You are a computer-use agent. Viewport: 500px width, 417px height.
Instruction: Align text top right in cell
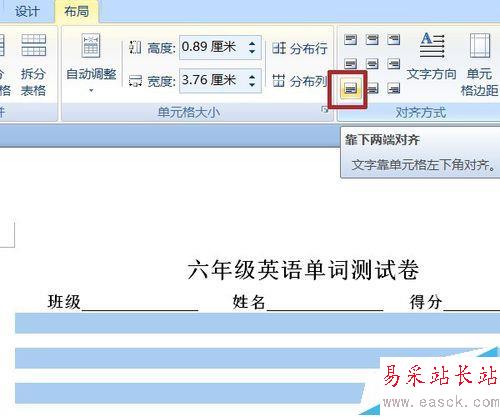click(x=394, y=40)
